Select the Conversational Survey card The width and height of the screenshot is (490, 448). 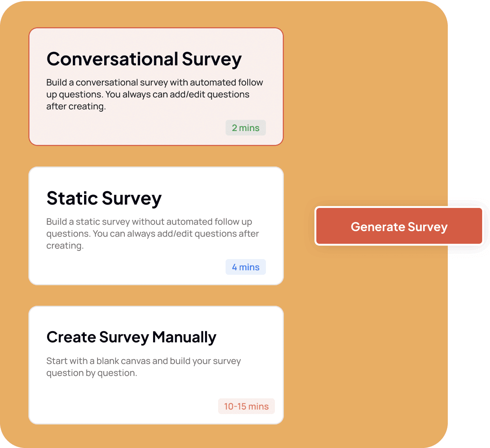click(x=156, y=87)
